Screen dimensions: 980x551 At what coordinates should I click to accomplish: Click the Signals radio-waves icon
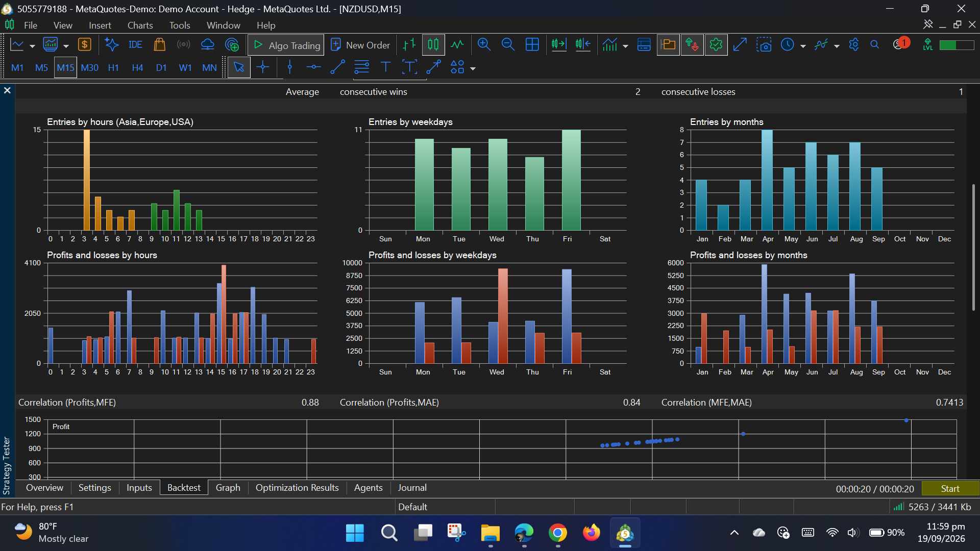click(183, 45)
